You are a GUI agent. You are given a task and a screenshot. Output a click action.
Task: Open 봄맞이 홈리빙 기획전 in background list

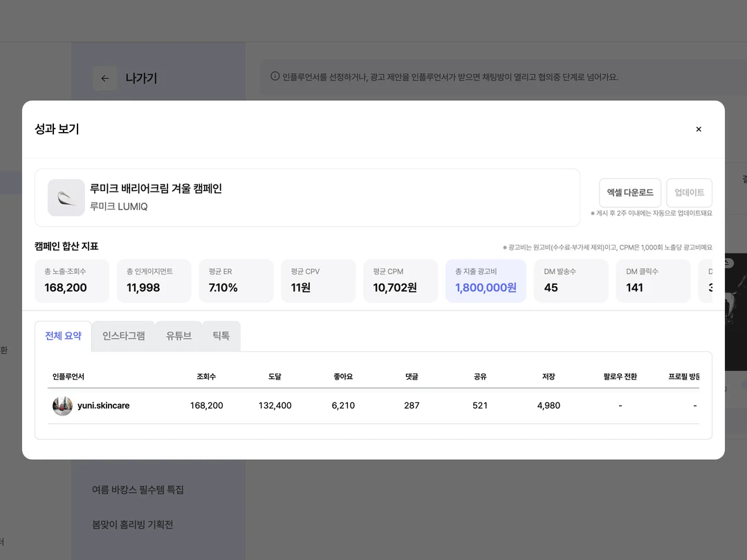(x=132, y=525)
